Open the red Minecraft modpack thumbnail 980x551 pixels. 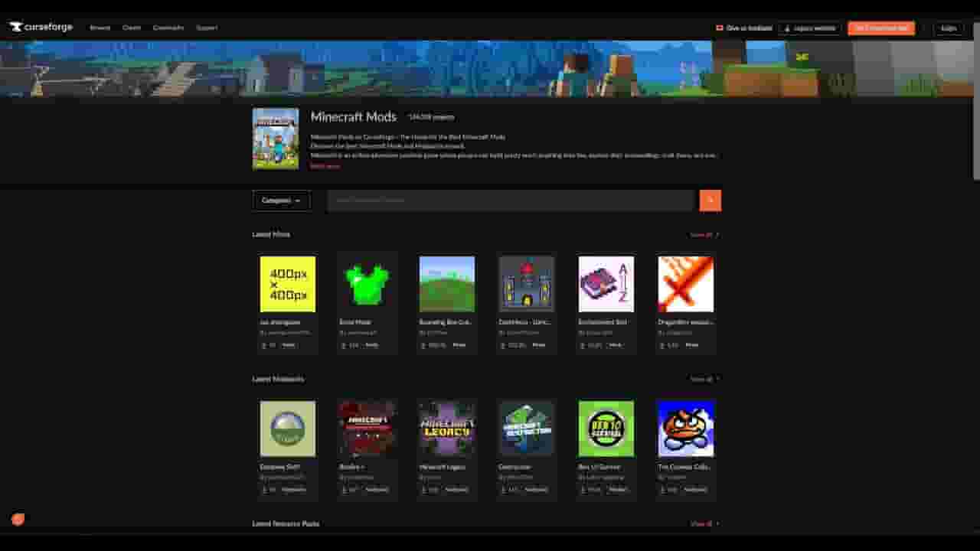click(x=367, y=429)
